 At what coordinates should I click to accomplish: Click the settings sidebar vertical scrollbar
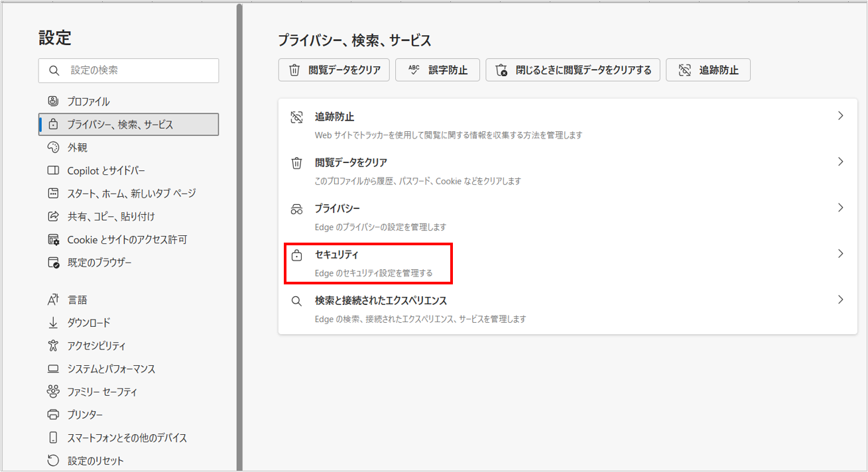click(239, 236)
